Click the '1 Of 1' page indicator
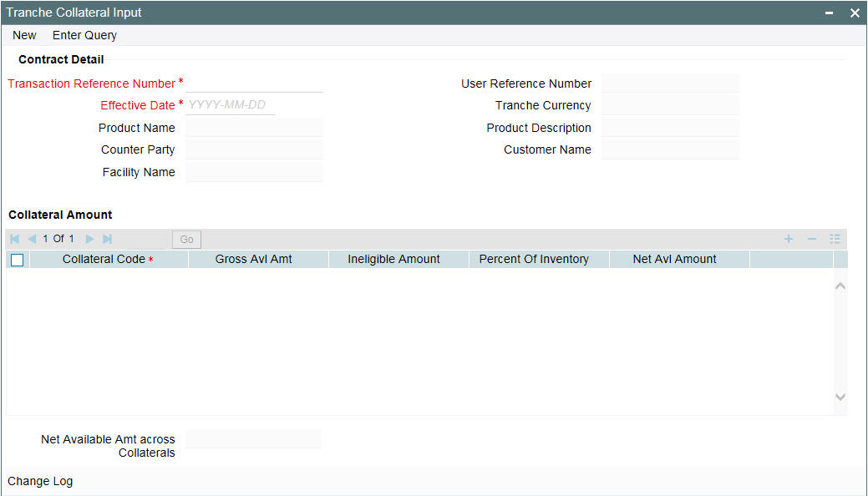This screenshot has height=496, width=868. point(58,239)
